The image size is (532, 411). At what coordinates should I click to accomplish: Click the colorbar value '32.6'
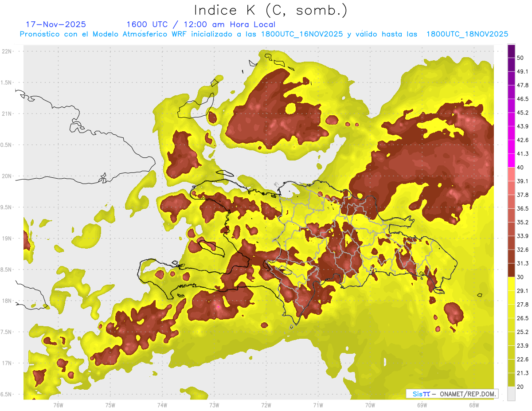pos(523,250)
